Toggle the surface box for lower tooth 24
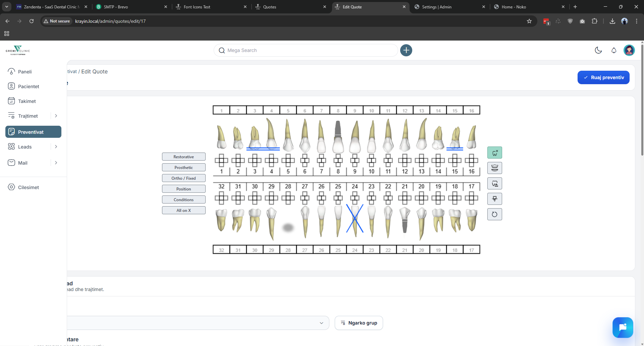 [x=355, y=198]
